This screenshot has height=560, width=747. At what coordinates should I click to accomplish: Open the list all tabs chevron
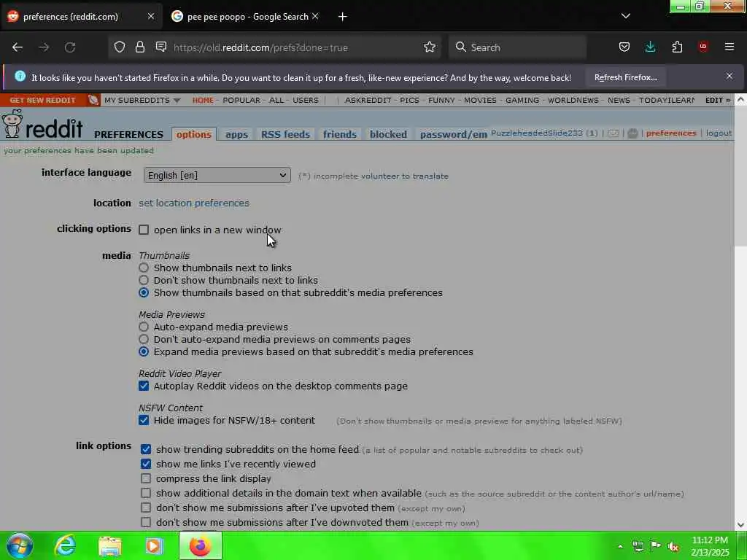625,16
